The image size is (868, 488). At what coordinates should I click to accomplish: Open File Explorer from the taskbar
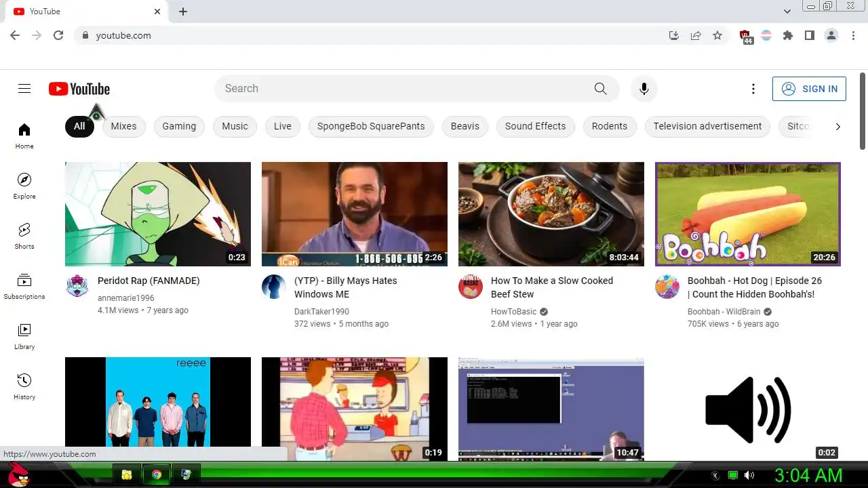point(127,475)
